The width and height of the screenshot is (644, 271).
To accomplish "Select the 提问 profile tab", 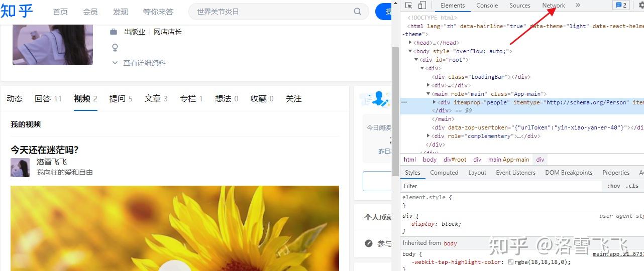I will (x=121, y=99).
